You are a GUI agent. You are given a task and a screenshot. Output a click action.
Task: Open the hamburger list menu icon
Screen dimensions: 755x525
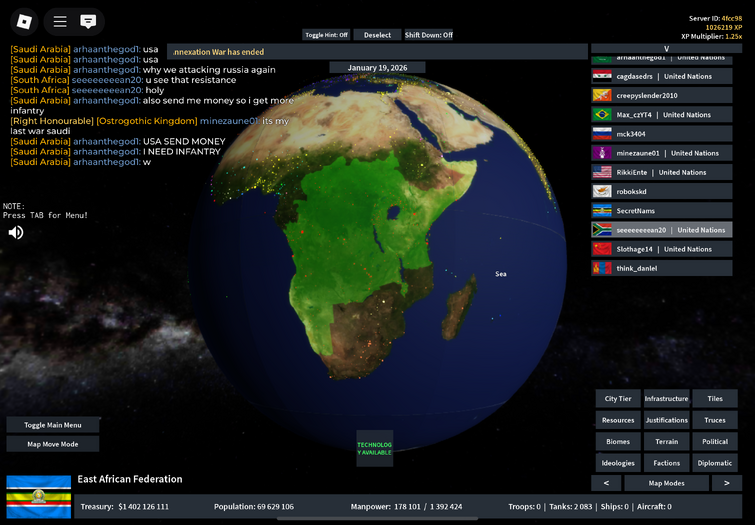pos(60,22)
